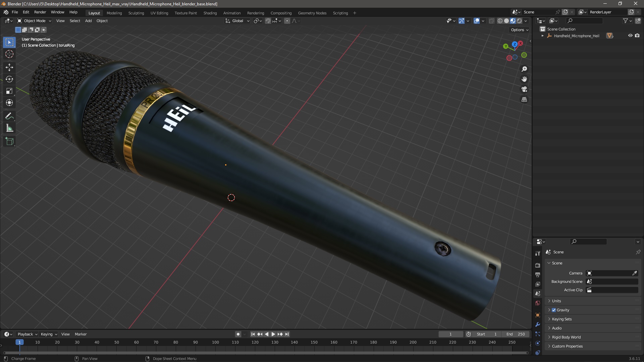Open the Physics properties tab
Image resolution: width=644 pixels, height=362 pixels.
538,343
